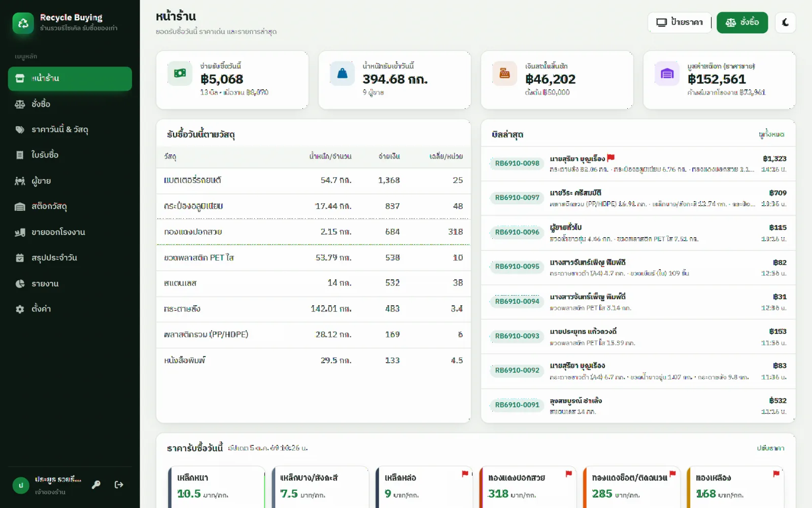Open bill RB6910-0097
The image size is (812, 508).
(x=638, y=198)
